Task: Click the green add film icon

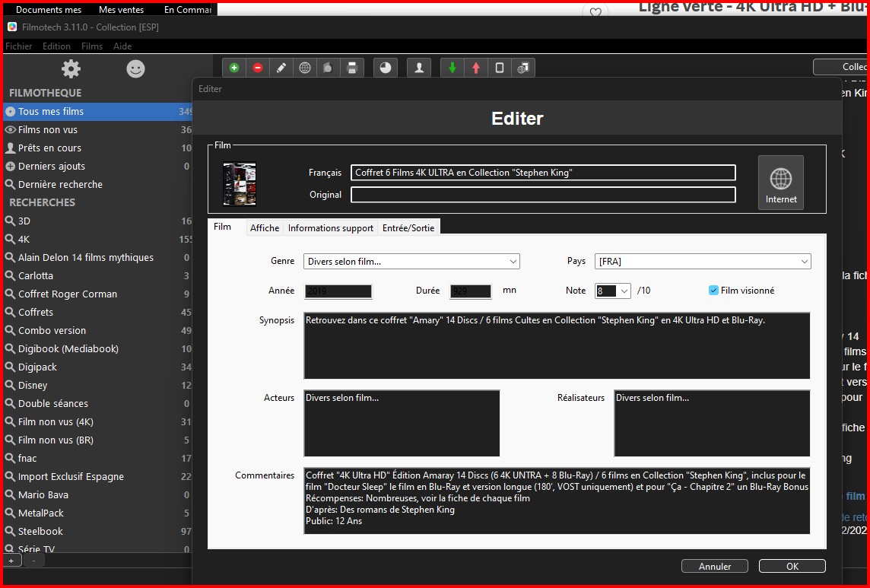Action: pyautogui.click(x=233, y=68)
